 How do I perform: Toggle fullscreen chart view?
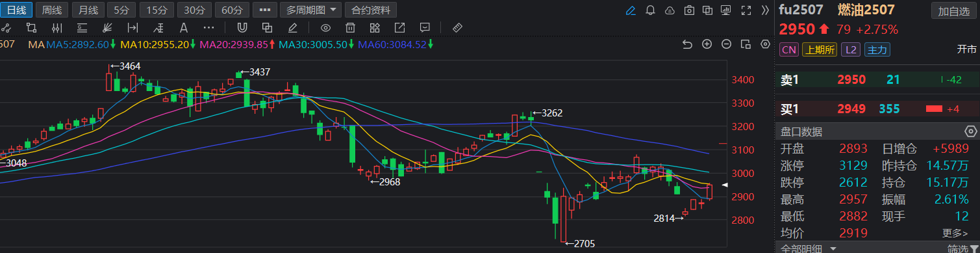click(747, 10)
